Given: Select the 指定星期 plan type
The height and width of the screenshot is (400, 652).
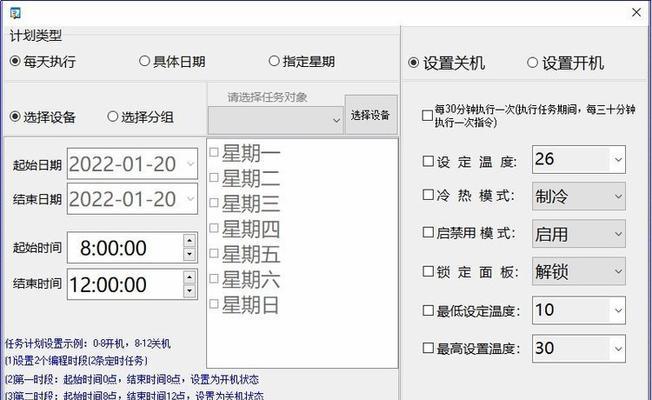Looking at the screenshot, I should tap(302, 62).
